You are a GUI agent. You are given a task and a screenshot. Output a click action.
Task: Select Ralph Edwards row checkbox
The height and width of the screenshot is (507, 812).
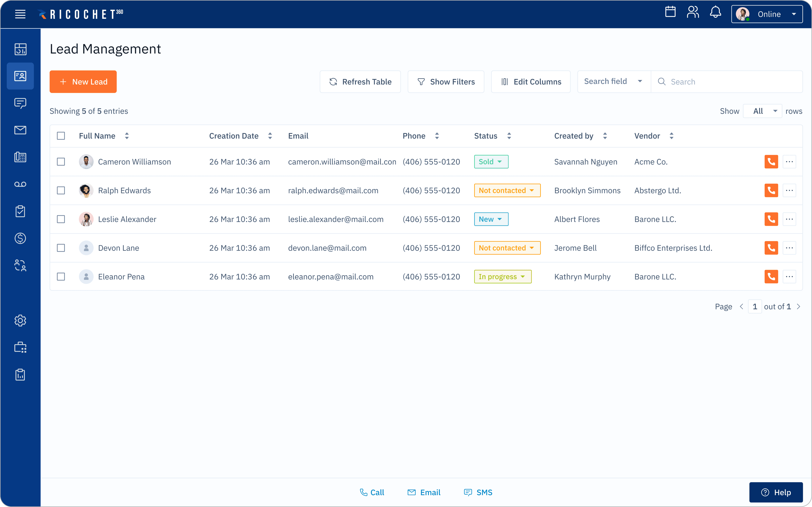click(x=61, y=191)
